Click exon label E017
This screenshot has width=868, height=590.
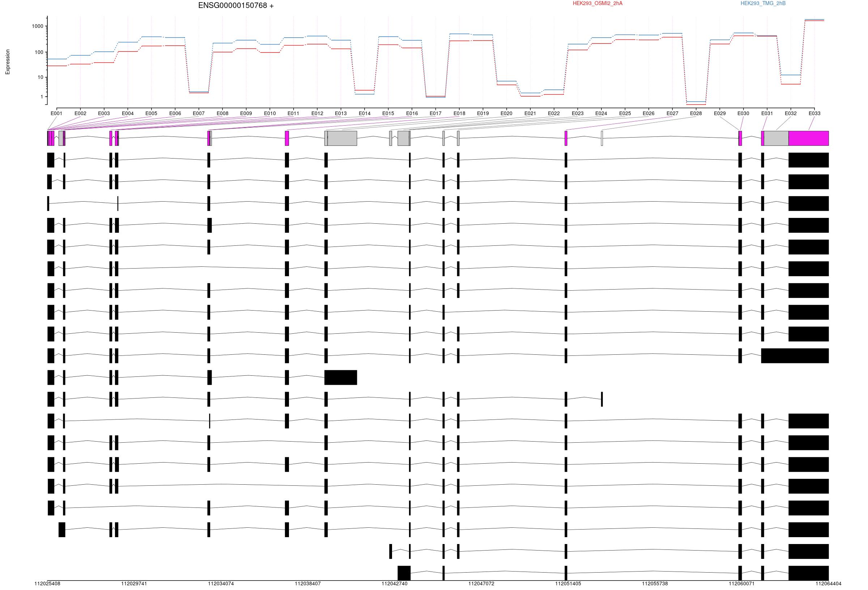(436, 113)
